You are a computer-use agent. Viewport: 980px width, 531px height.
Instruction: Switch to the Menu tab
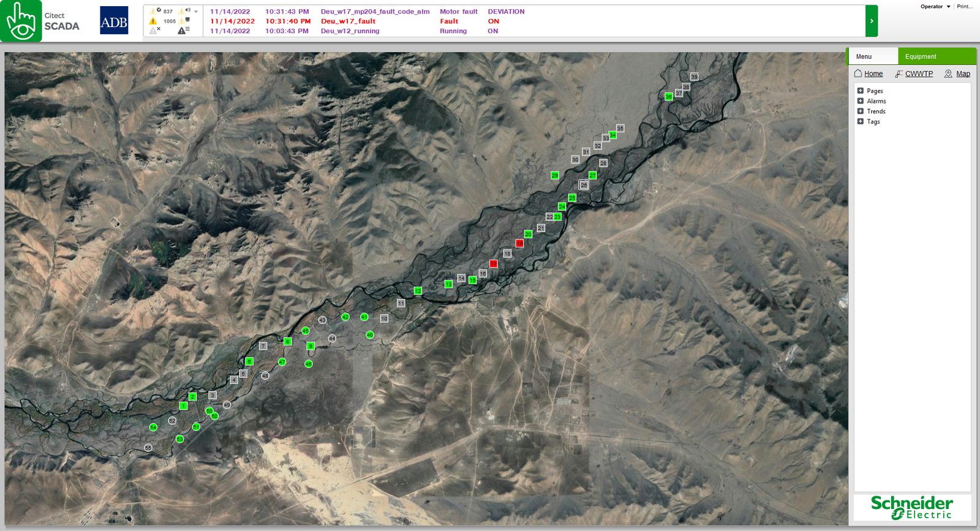tap(872, 56)
